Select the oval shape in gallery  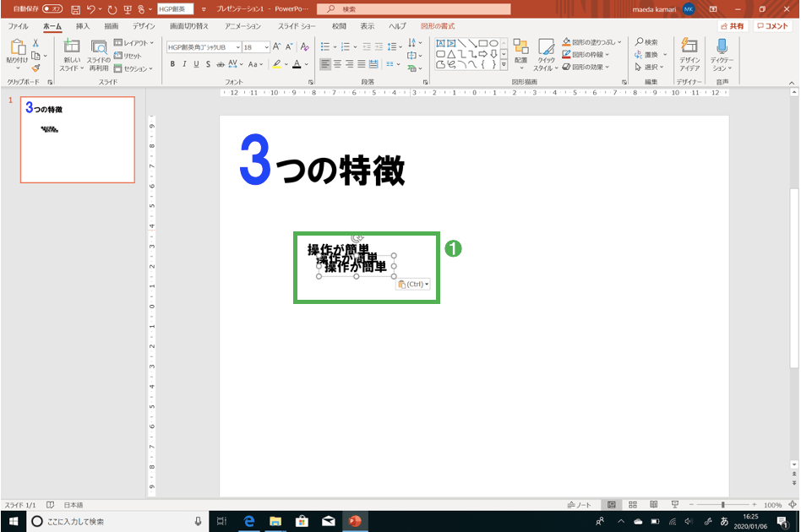click(x=494, y=43)
